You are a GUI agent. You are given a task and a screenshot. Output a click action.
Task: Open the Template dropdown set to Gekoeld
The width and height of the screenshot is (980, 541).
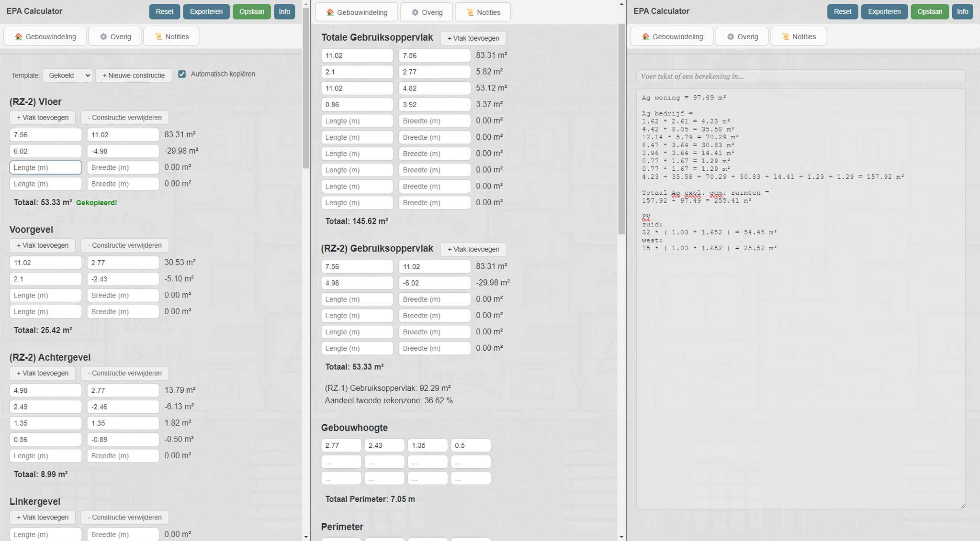click(x=68, y=76)
